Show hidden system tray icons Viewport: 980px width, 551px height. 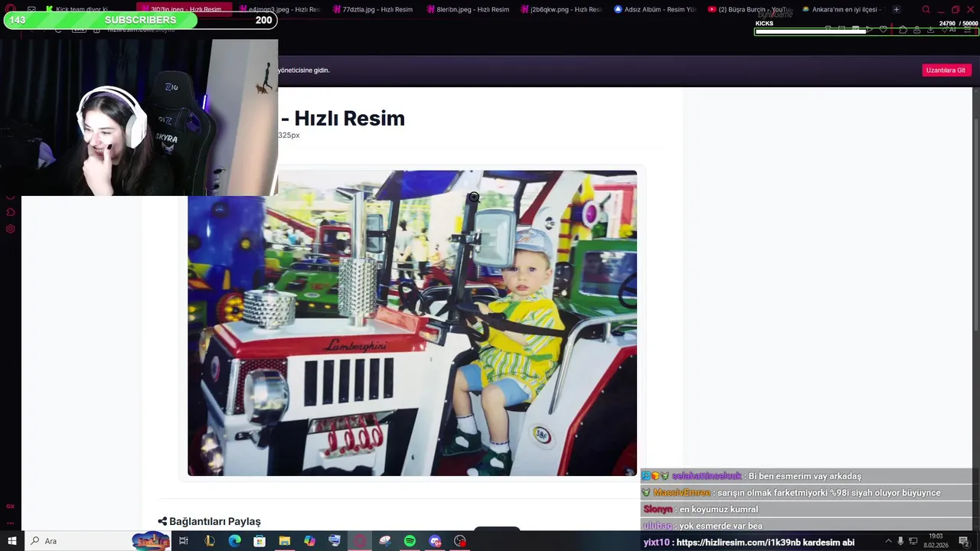[888, 541]
